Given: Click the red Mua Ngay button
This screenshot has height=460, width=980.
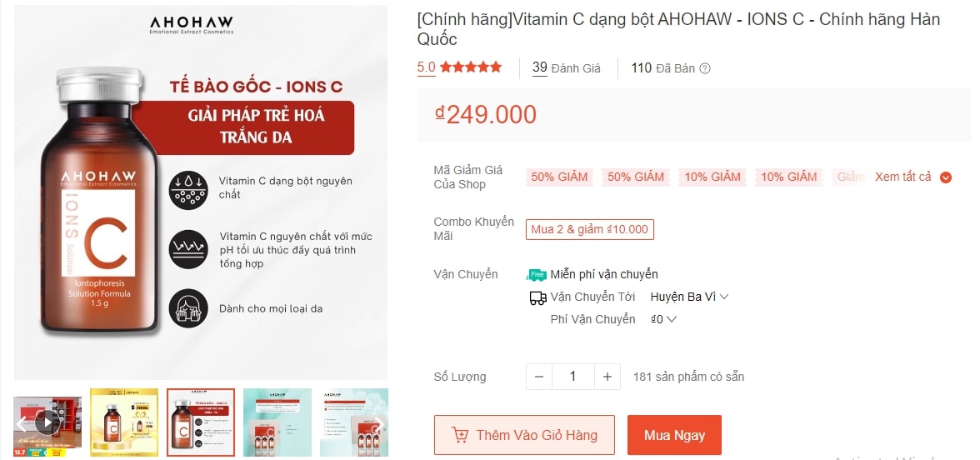Looking at the screenshot, I should tap(674, 435).
